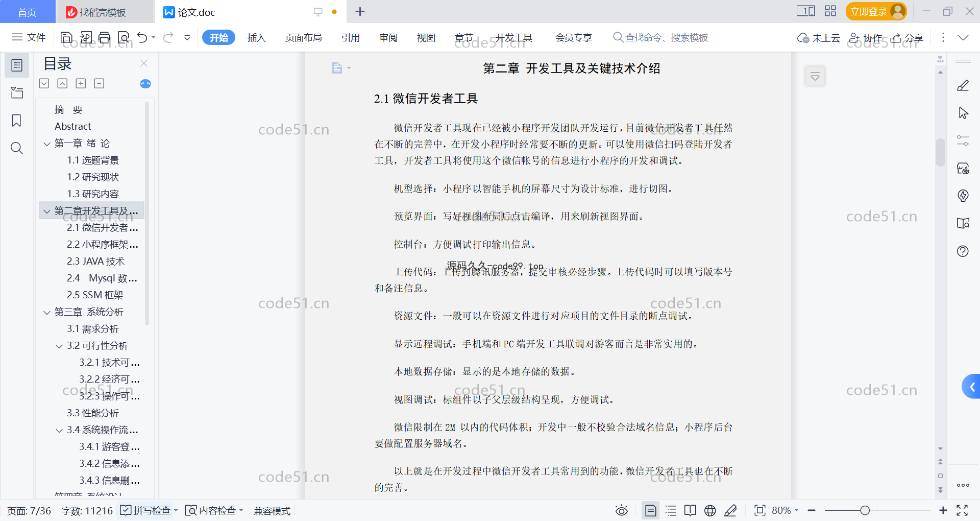Click the fit page zoom icon
Image resolution: width=980 pixels, height=521 pixels.
[759, 510]
